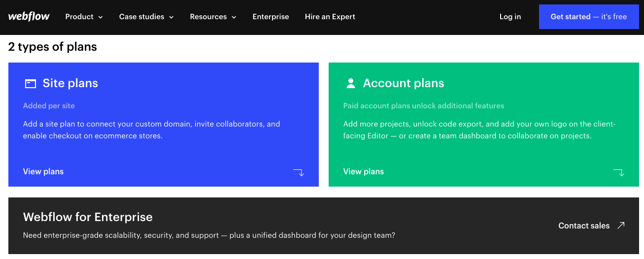Select the Site plans heading
Screen dimensions: 644x259
pos(70,83)
